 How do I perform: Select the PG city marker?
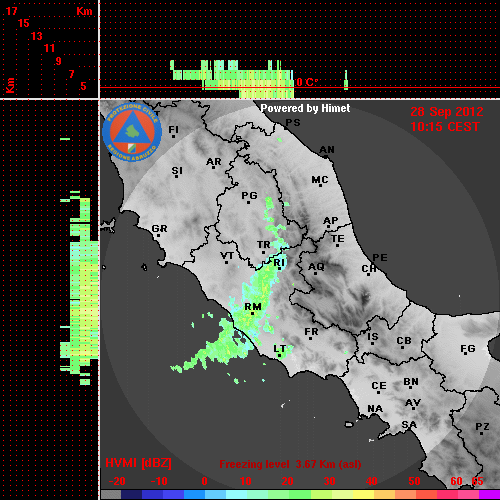[248, 203]
